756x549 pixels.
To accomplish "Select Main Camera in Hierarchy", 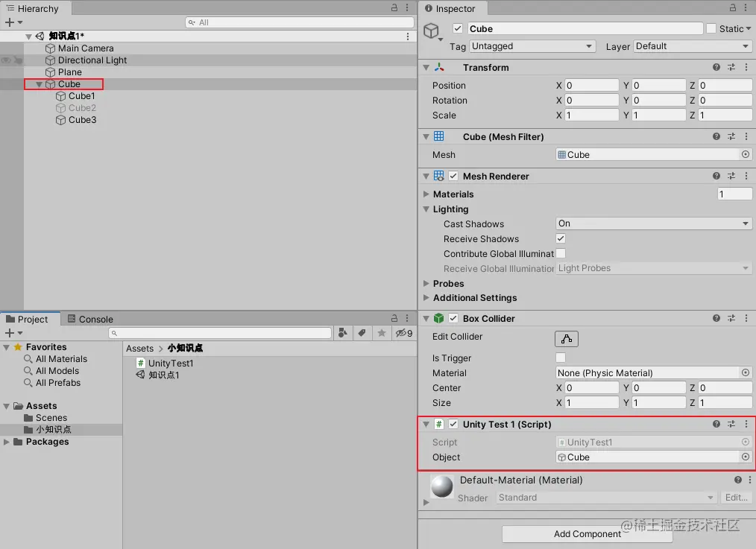I will tap(86, 48).
